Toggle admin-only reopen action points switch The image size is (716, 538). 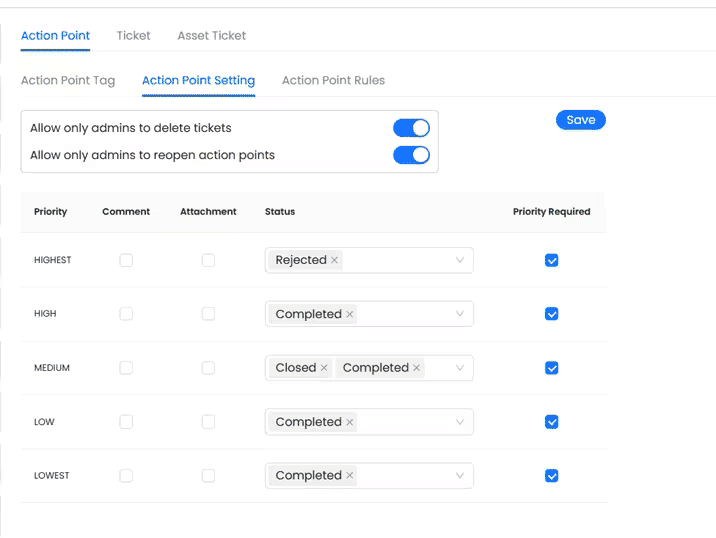(411, 155)
